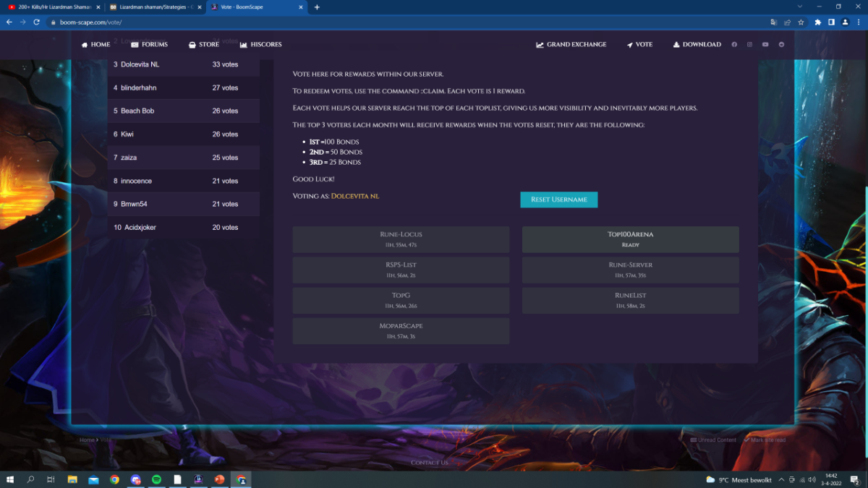The image size is (868, 488).
Task: Open Spotify from the taskbar
Action: point(156,479)
